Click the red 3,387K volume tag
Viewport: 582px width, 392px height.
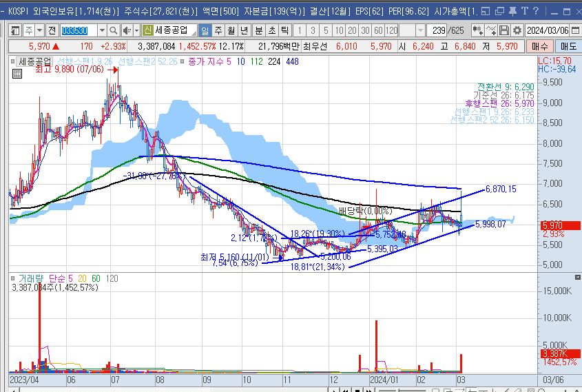tap(561, 353)
